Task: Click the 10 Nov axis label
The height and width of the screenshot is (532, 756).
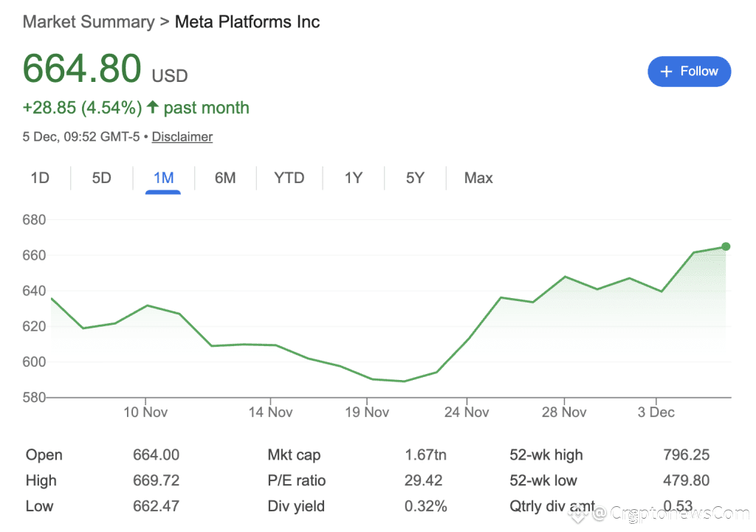Action: pos(145,412)
